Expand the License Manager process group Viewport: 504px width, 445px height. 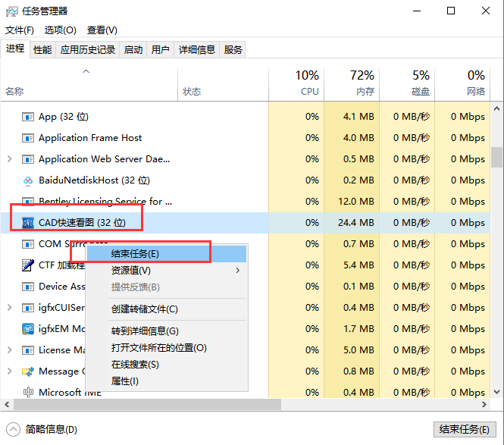tap(9, 350)
